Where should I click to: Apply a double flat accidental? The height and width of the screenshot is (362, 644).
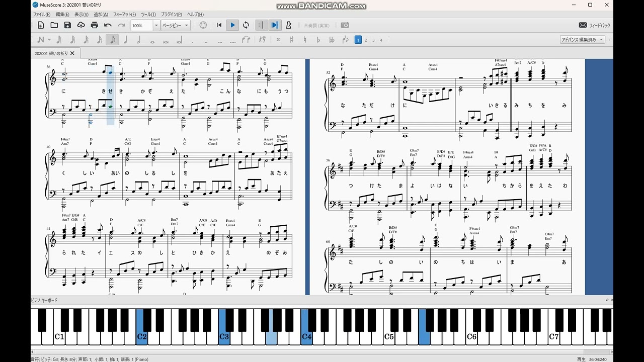(332, 40)
